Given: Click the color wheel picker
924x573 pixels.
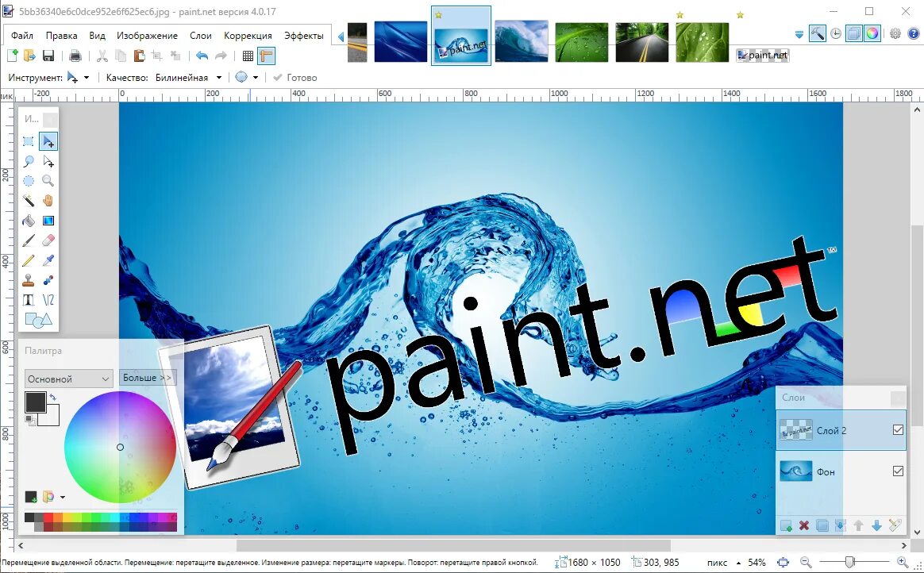Looking at the screenshot, I should [x=120, y=447].
